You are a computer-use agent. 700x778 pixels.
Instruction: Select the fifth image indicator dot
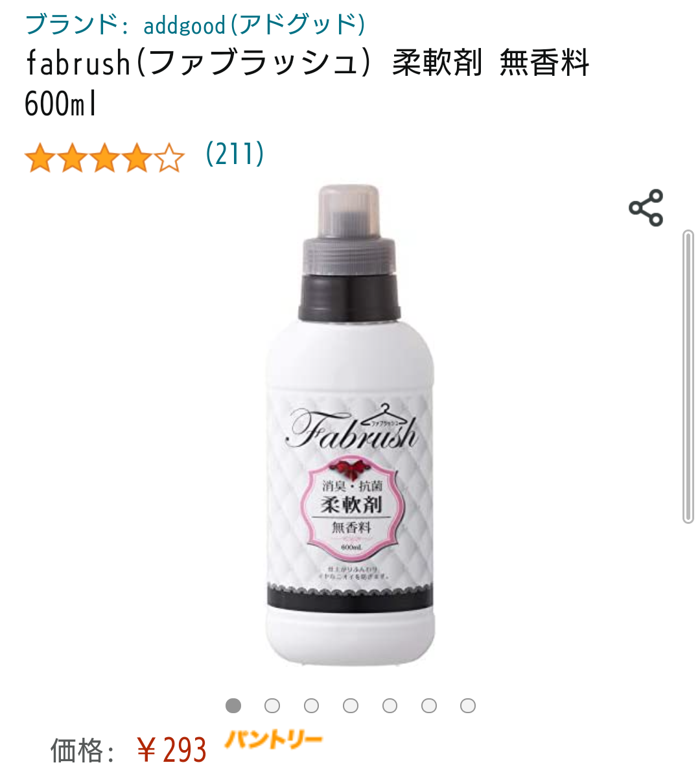click(390, 705)
